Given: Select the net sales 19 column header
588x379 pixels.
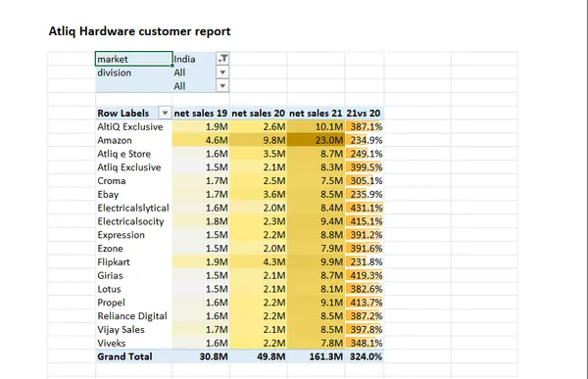Looking at the screenshot, I should tap(201, 113).
